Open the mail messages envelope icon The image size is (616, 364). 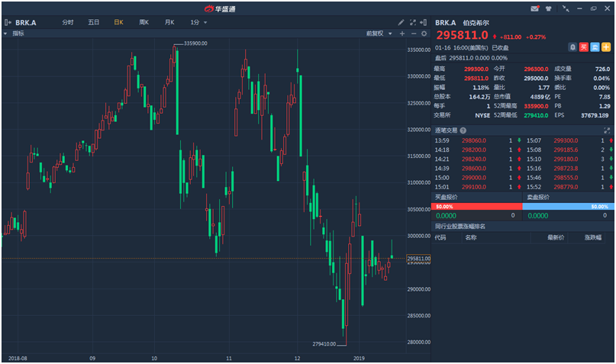point(534,8)
